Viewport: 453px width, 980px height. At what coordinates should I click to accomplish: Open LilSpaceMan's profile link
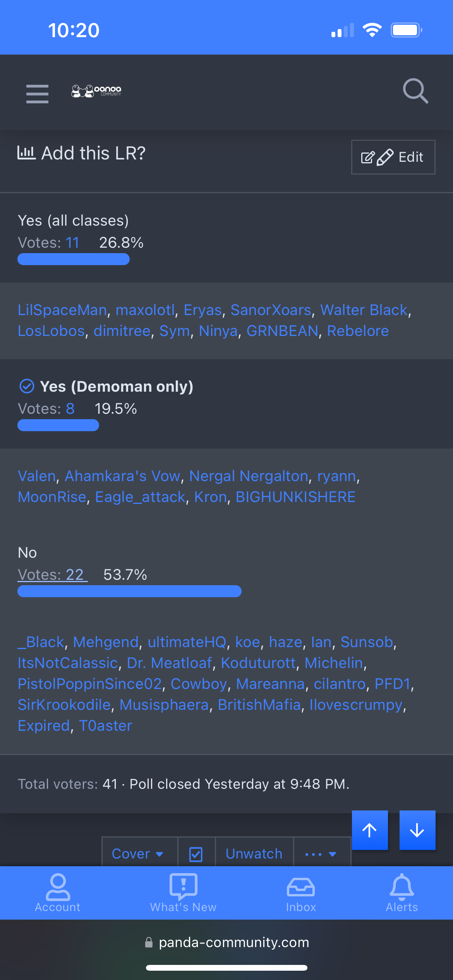coord(62,310)
